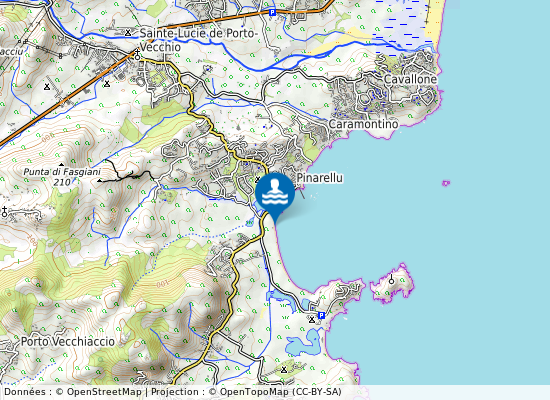
Task: Select the parking icon on the orange road
Action: click(272, 13)
